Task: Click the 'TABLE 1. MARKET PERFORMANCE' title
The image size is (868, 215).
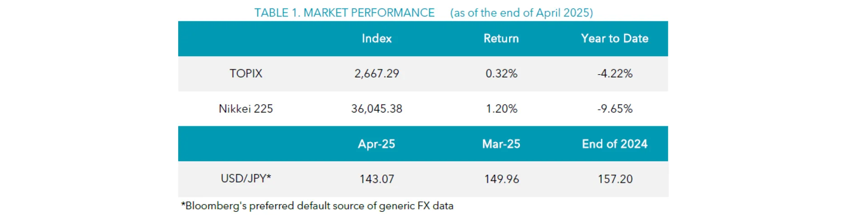Action: [x=344, y=13]
